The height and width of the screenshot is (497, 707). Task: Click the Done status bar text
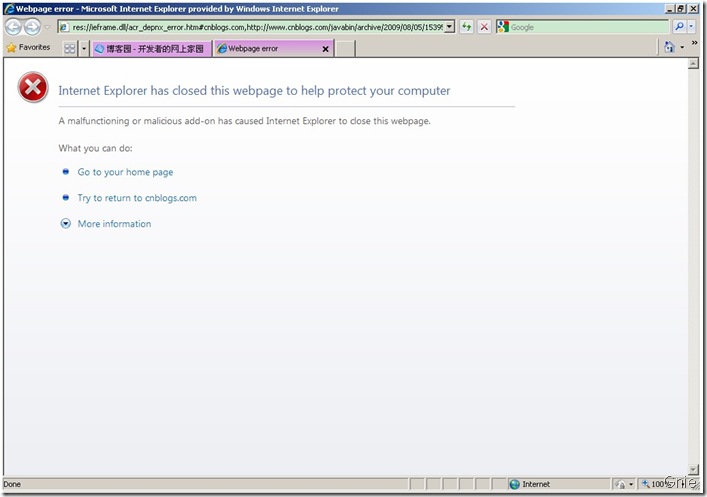pos(12,484)
